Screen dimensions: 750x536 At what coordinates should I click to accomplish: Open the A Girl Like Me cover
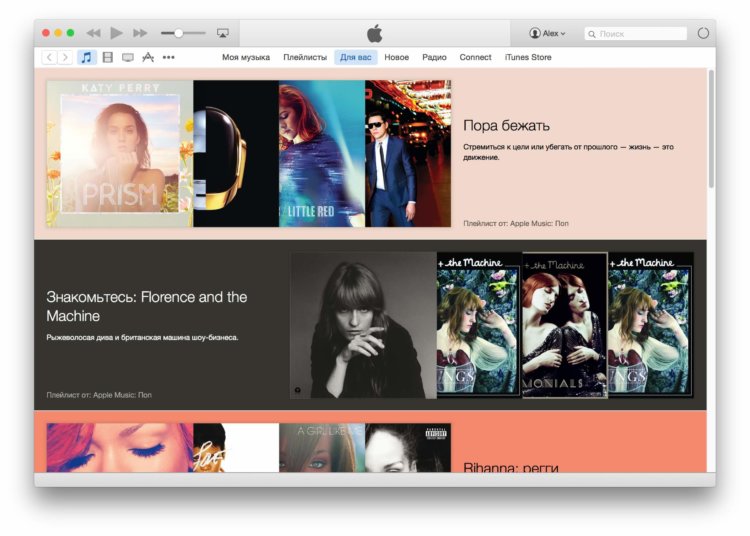pos(322,448)
